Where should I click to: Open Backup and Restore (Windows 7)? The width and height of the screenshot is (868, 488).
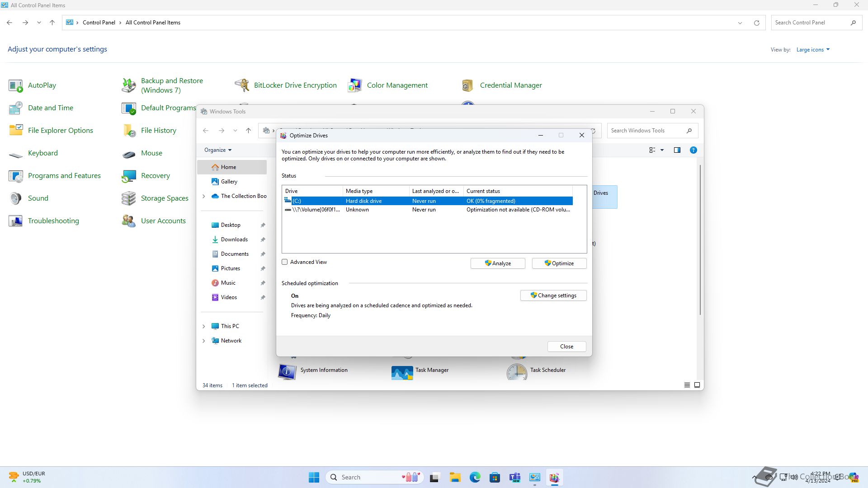(x=163, y=85)
